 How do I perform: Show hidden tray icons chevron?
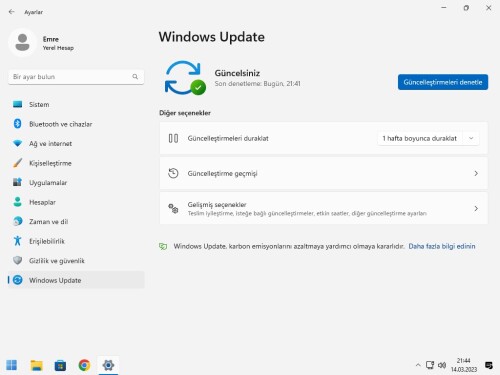[x=418, y=365]
